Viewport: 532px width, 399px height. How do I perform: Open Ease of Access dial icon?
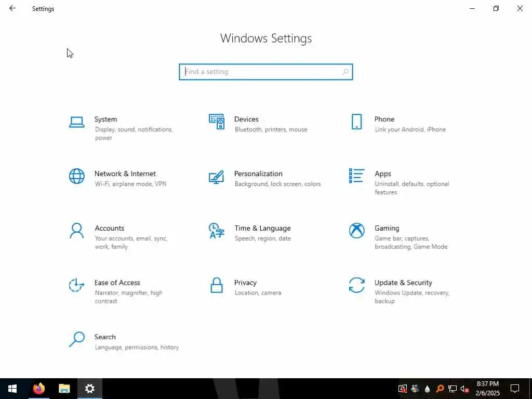[x=77, y=285]
